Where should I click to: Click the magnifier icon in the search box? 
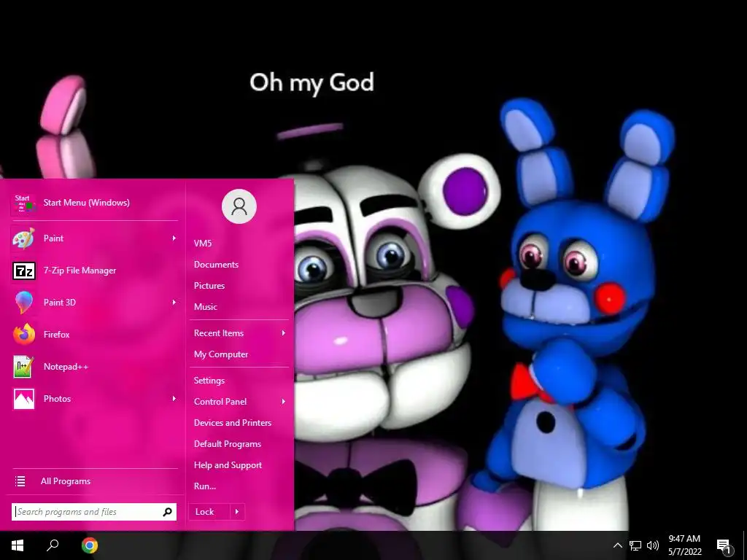tap(167, 512)
